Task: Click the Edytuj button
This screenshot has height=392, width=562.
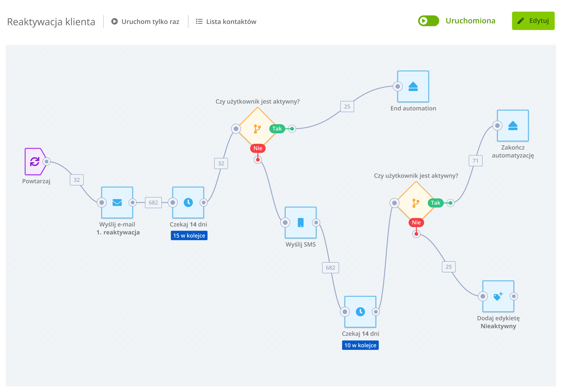Action: point(533,21)
